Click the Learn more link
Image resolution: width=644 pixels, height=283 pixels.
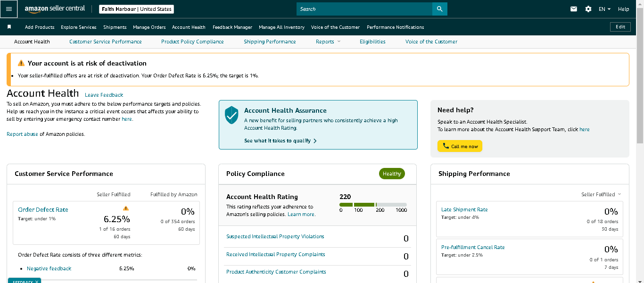pos(301,214)
